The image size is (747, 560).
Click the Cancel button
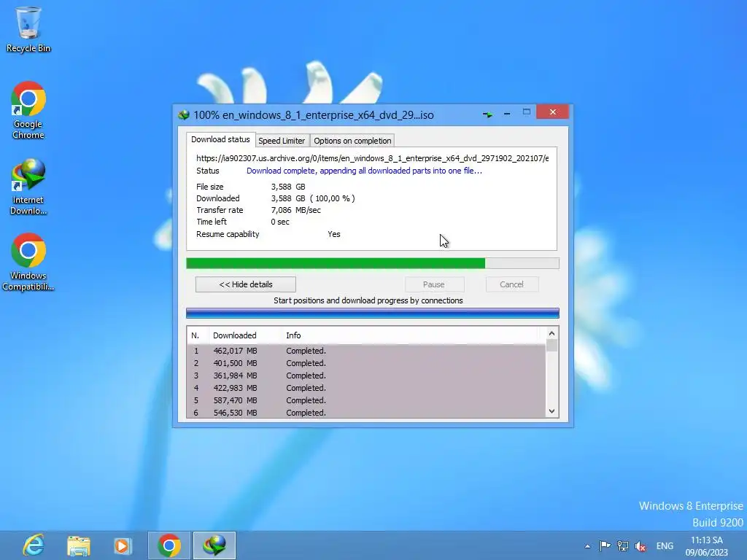[x=512, y=284]
